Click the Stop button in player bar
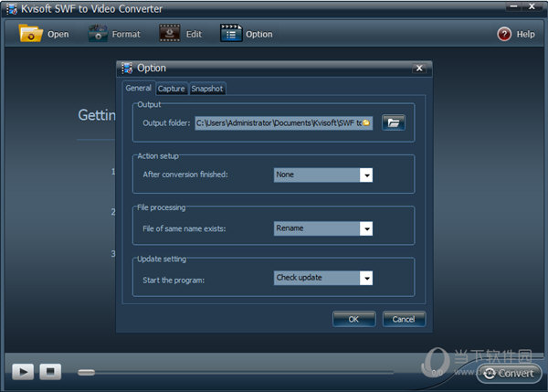This screenshot has height=392, width=548. click(50, 371)
